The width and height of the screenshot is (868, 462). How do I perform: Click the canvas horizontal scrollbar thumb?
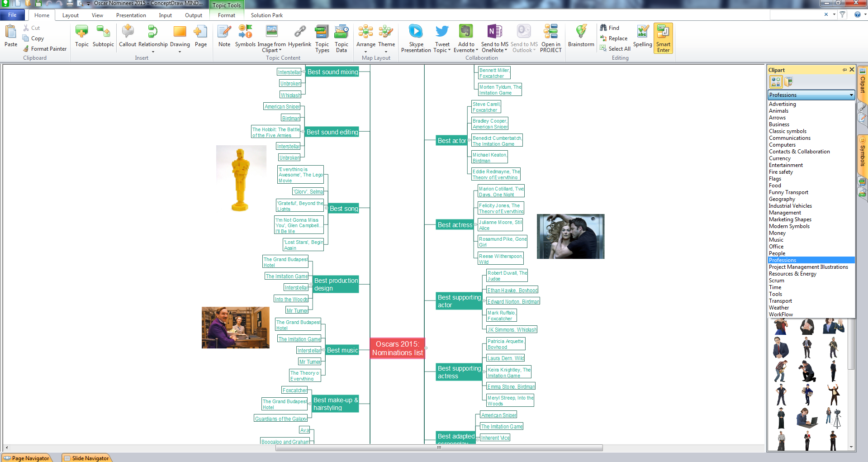coord(438,448)
